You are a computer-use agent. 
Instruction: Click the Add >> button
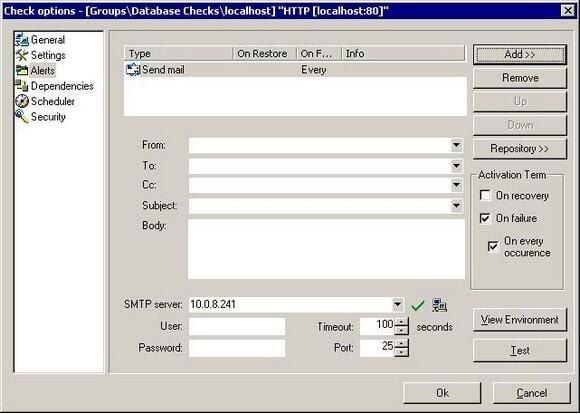pos(520,54)
